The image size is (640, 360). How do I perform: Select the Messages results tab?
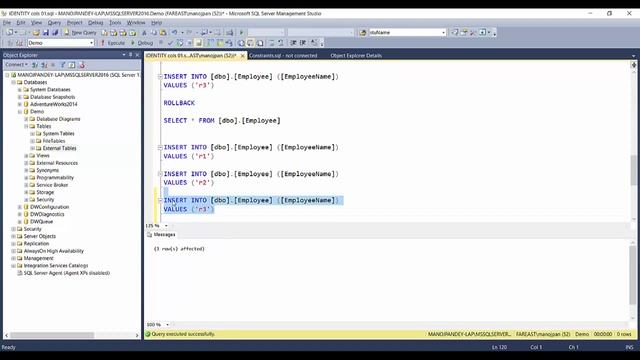(161, 235)
